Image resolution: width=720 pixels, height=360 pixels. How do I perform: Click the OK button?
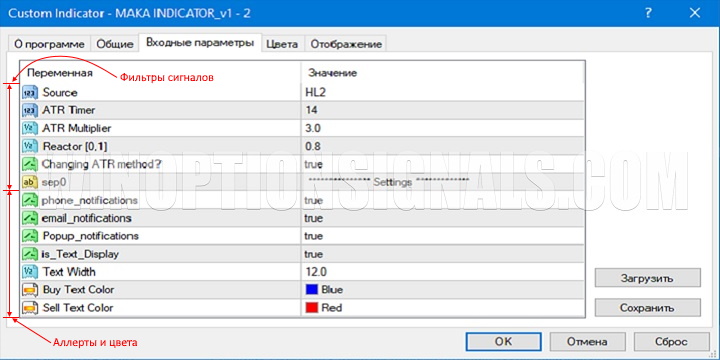(x=504, y=342)
